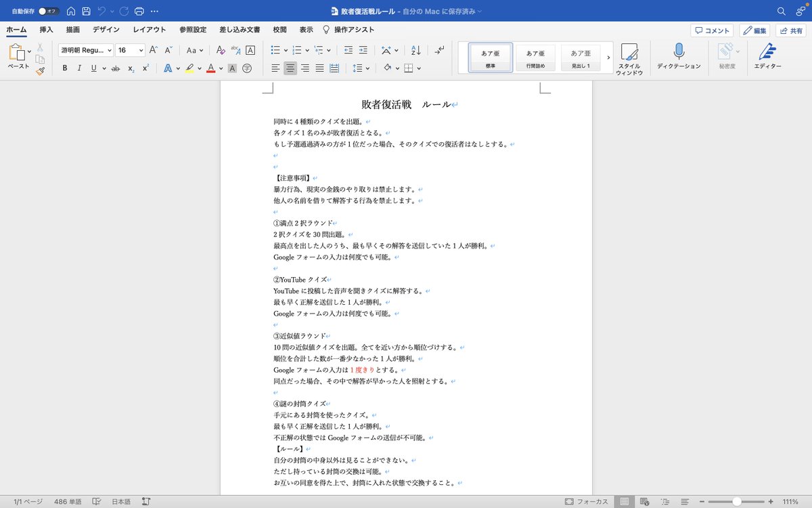The width and height of the screenshot is (812, 508).
Task: Increase font size with larger A icon
Action: [154, 50]
